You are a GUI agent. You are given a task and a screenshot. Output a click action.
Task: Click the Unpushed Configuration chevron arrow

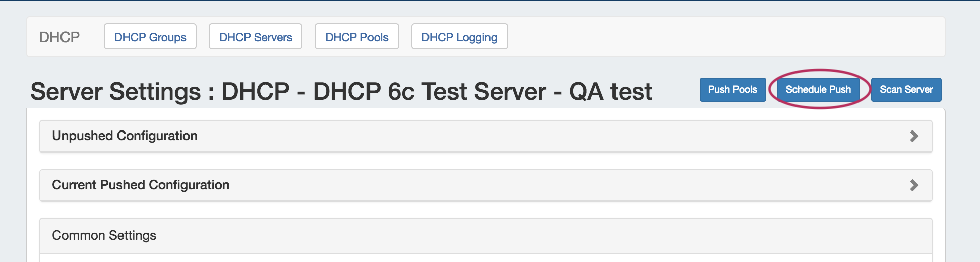pos(914,136)
